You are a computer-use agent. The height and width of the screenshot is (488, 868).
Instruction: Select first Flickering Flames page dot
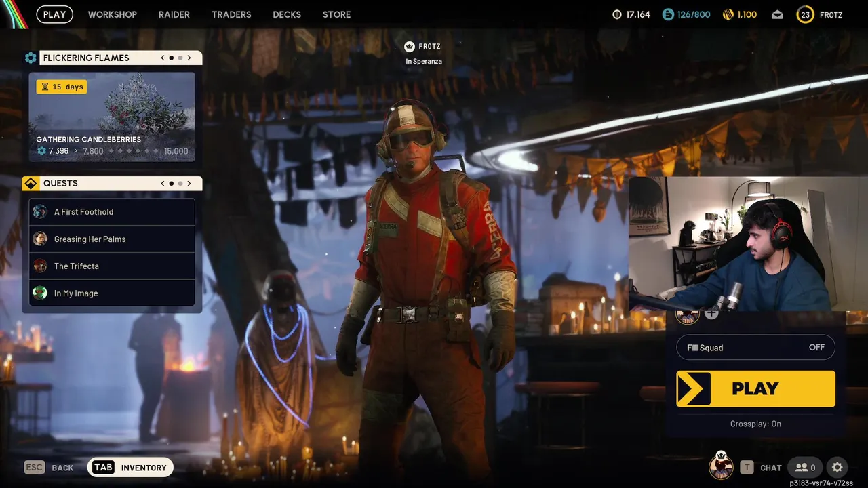171,58
